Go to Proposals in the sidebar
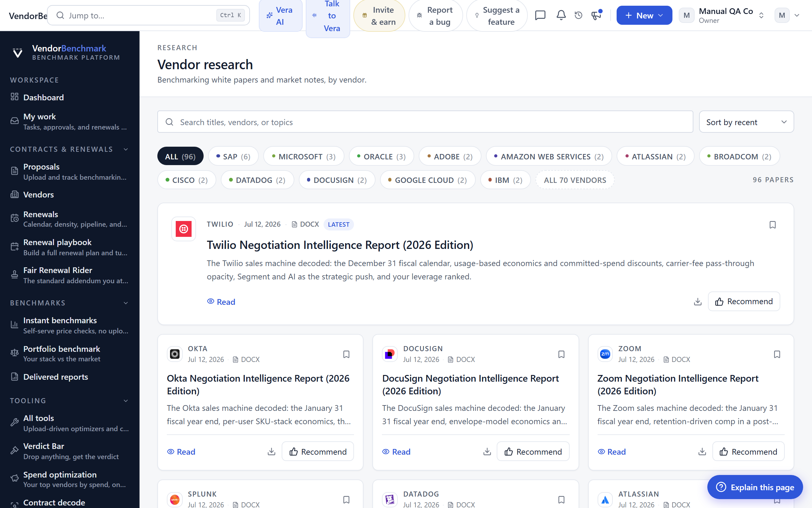812x508 pixels. (x=69, y=171)
